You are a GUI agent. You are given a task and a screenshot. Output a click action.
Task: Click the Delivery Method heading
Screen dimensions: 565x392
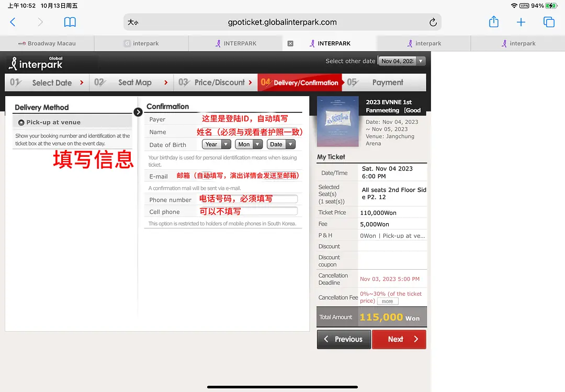tap(42, 107)
